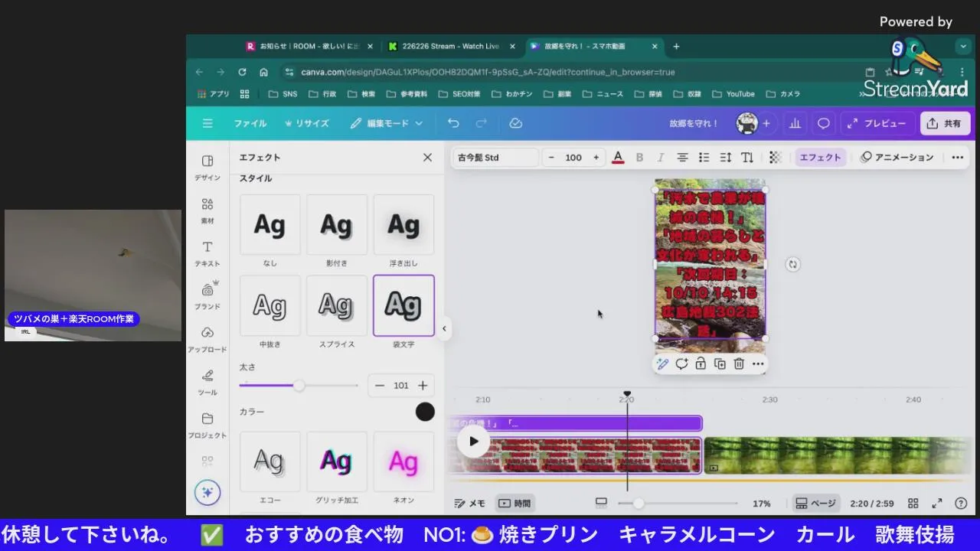Duplicate the selected text element
This screenshot has height=551, width=980.
pos(720,364)
